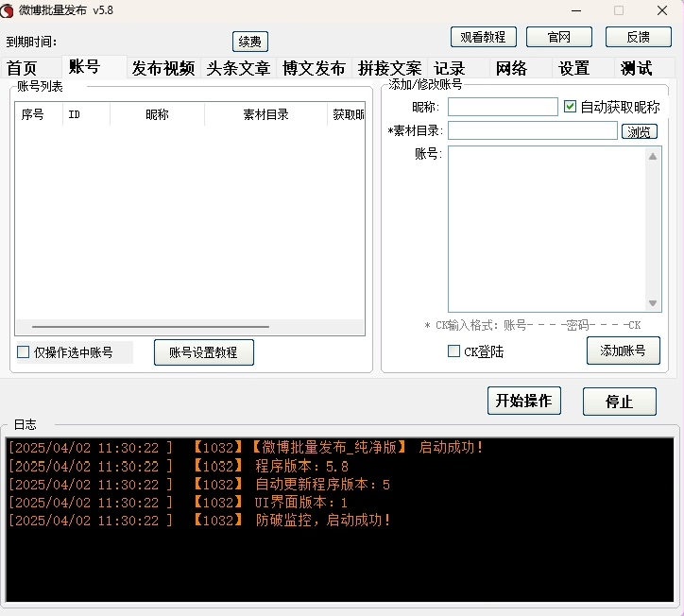
Task: Click 浏览 to browse material folder
Action: coord(639,131)
